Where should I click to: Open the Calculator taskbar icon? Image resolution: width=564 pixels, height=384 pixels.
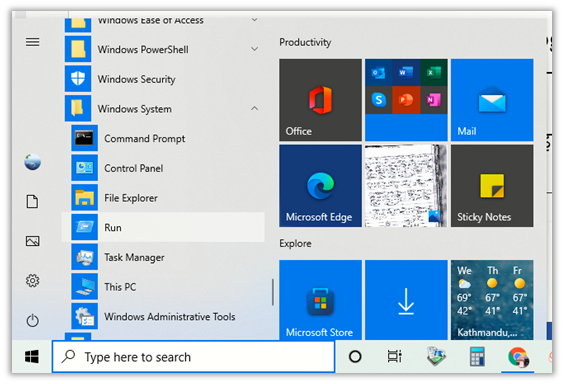[477, 357]
